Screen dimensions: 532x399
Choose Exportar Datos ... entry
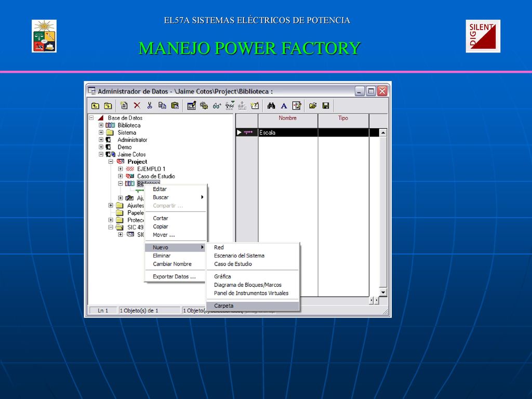[x=176, y=276]
